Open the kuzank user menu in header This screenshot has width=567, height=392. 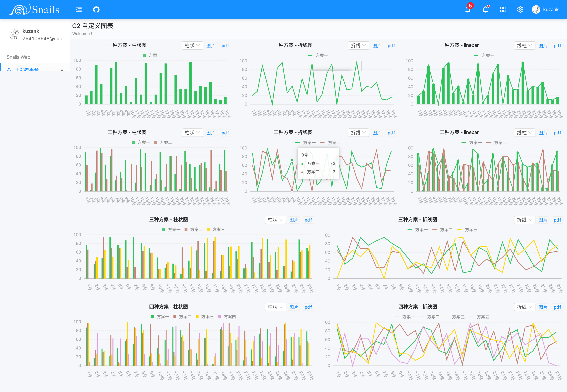click(x=551, y=10)
